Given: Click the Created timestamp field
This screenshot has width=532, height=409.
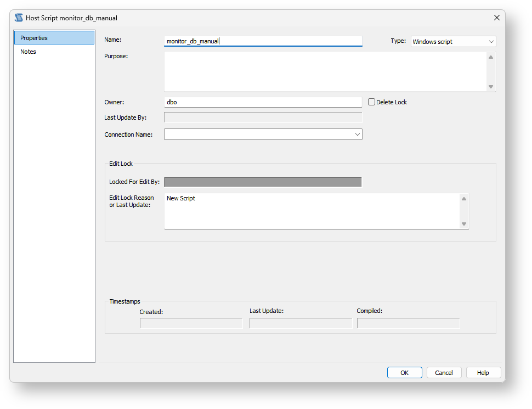Looking at the screenshot, I should tap(191, 323).
